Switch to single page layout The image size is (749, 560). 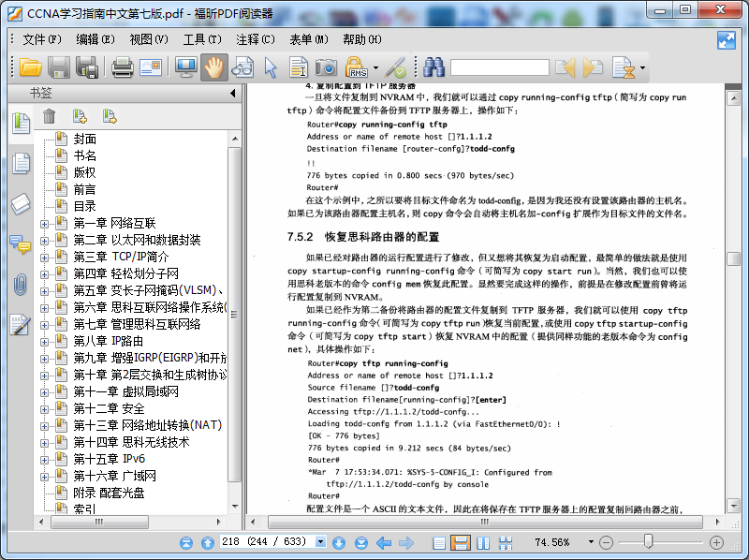click(439, 543)
